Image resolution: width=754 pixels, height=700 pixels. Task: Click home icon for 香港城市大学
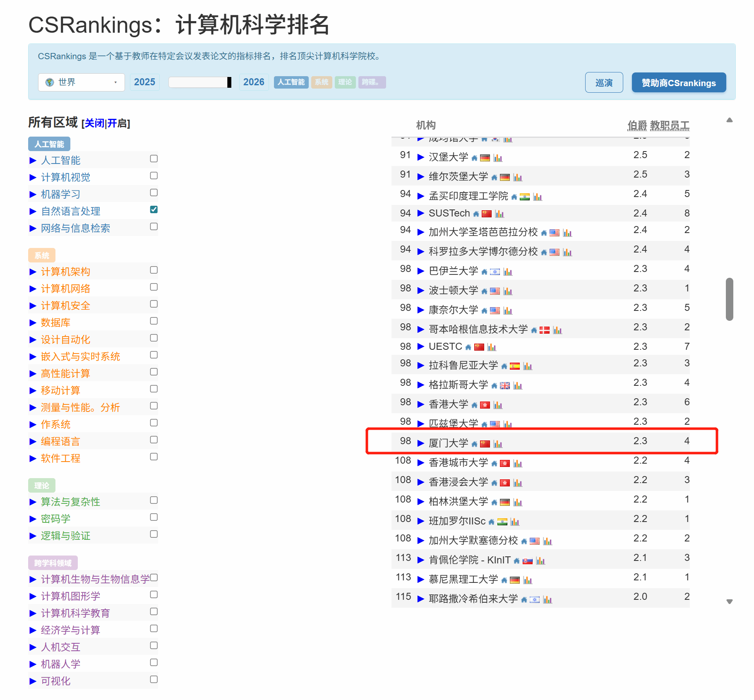pyautogui.click(x=494, y=464)
